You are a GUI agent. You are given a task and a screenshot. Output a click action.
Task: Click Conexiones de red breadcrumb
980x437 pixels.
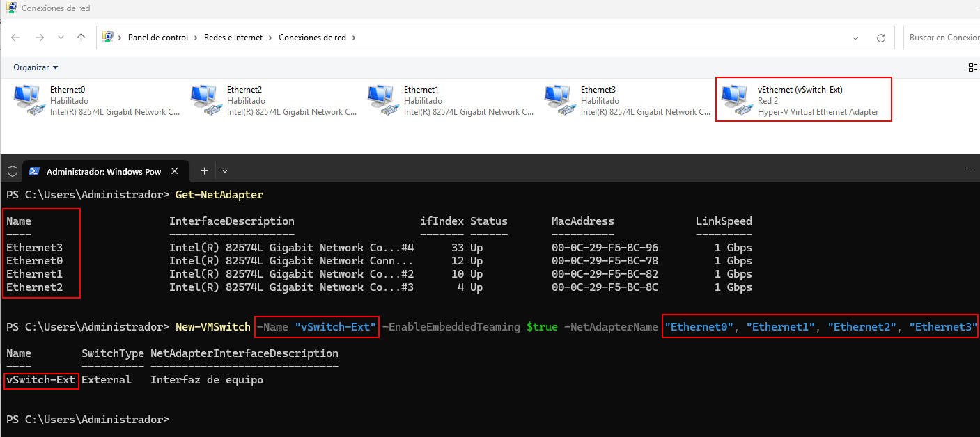click(312, 38)
